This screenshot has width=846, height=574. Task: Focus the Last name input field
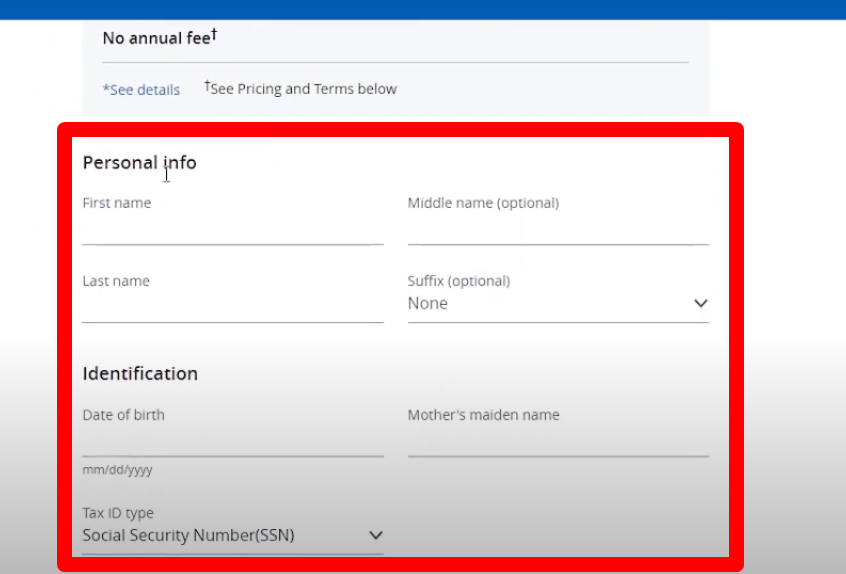tap(233, 308)
